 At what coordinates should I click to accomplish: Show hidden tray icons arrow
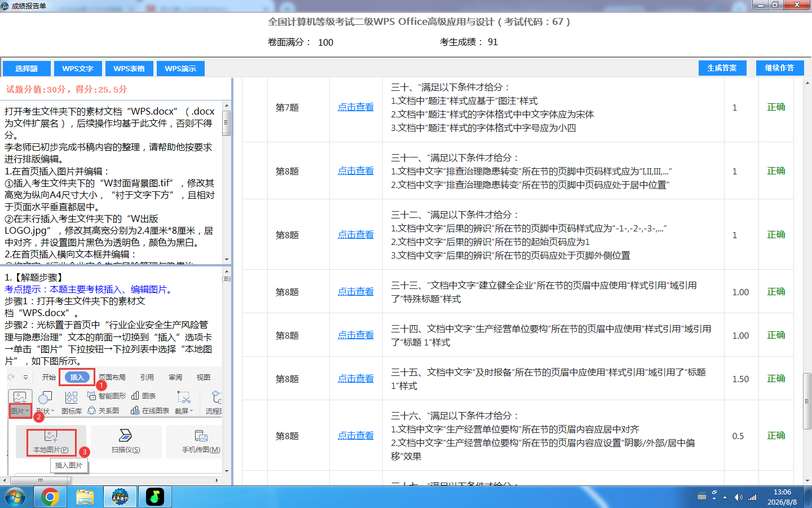point(725,497)
